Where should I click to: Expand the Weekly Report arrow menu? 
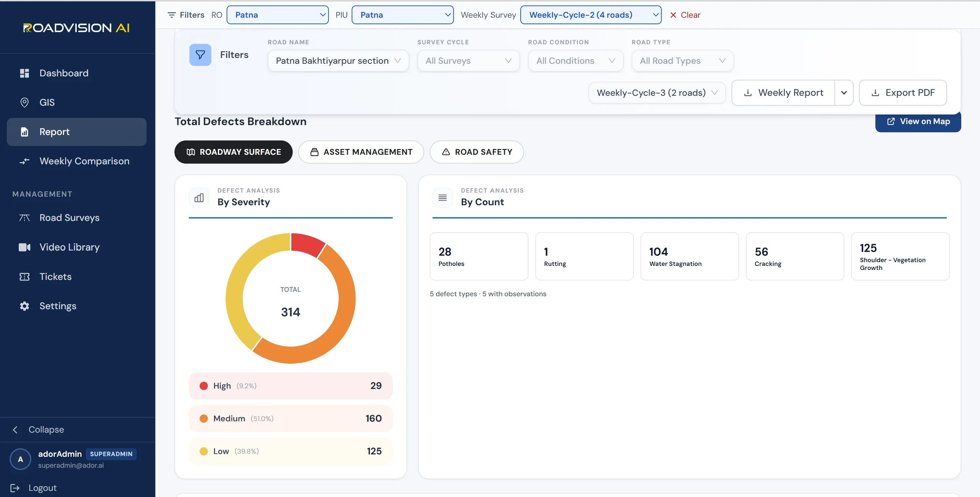(x=844, y=92)
